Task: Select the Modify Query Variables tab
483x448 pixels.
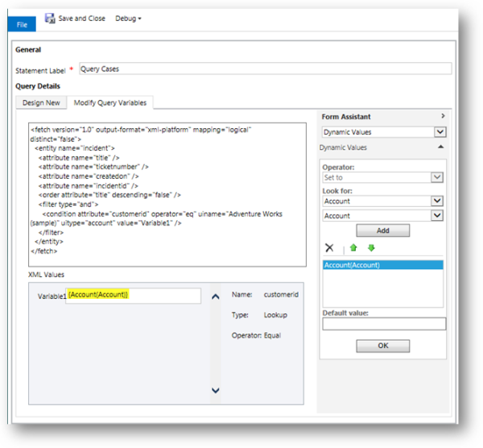Action: click(x=110, y=102)
